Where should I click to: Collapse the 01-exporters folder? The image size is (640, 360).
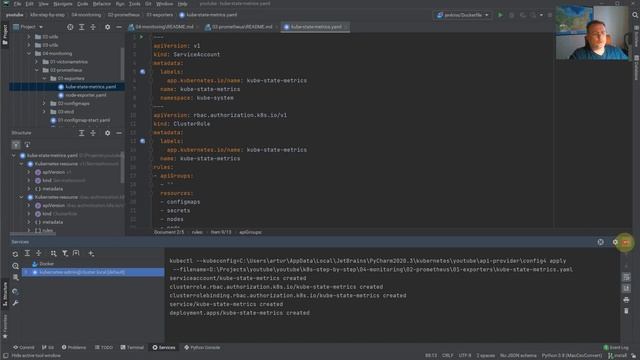point(44,78)
